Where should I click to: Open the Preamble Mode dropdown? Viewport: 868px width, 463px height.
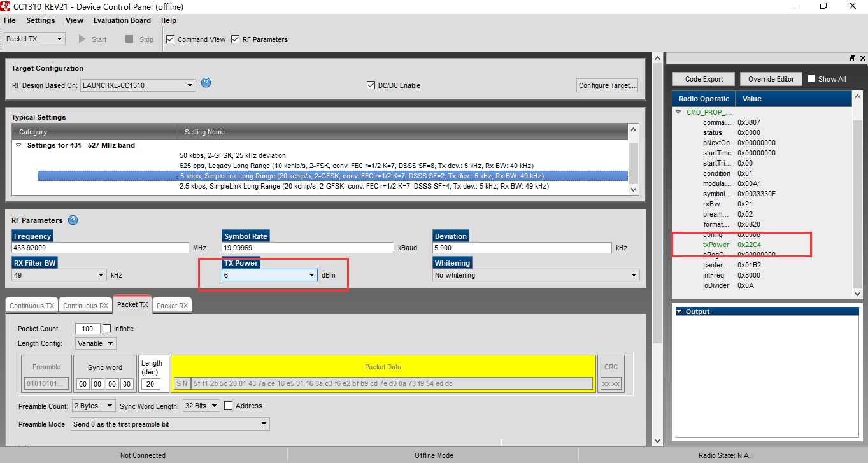click(x=262, y=424)
